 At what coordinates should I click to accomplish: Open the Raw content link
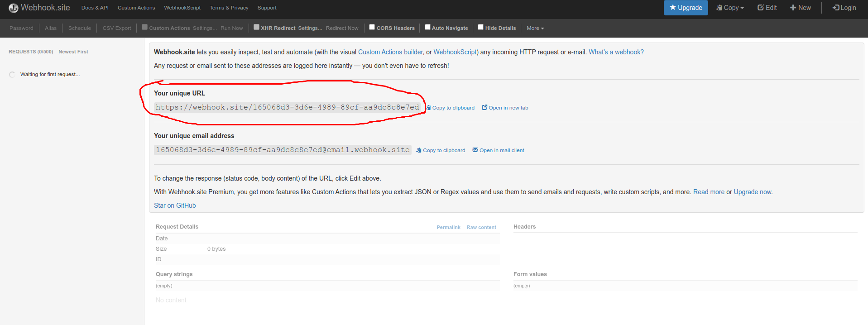point(481,227)
